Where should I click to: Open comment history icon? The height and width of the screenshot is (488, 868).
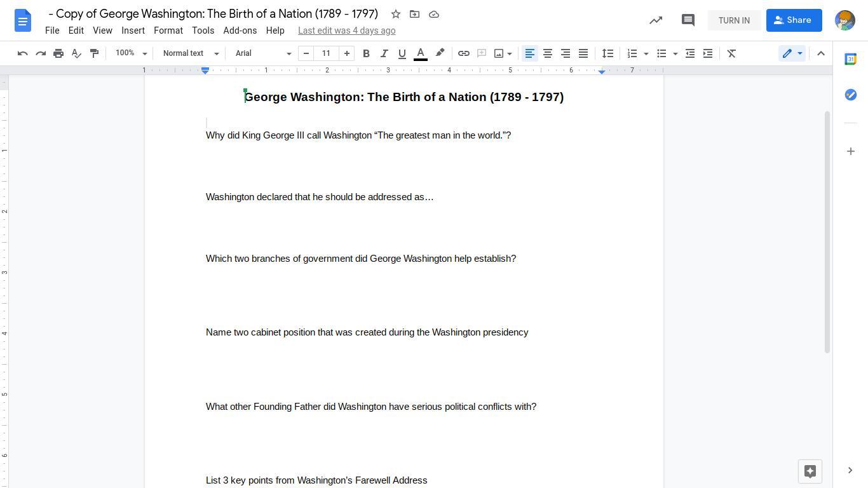(x=688, y=20)
